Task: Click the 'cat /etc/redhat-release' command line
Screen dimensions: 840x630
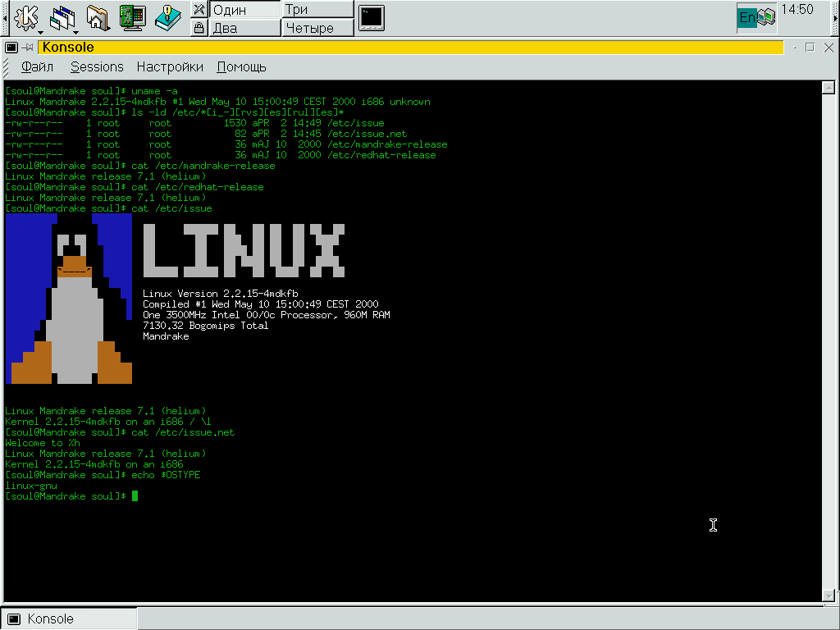Action: pyautogui.click(x=134, y=188)
